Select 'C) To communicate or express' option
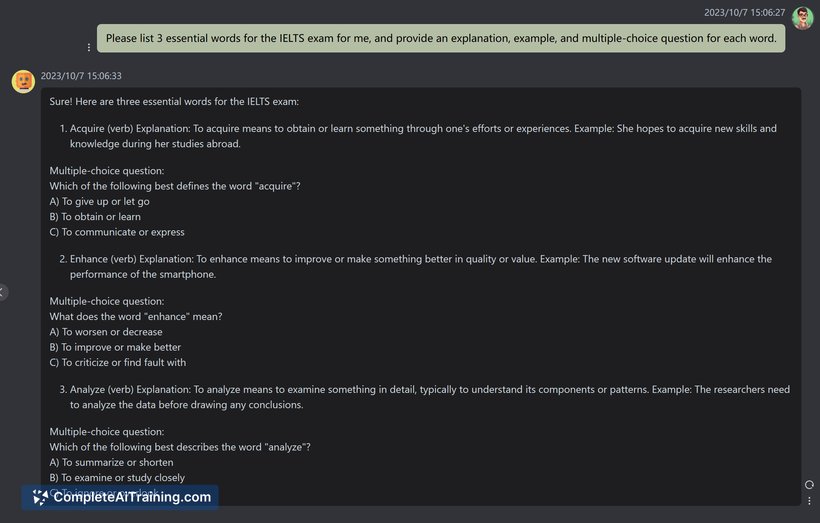The width and height of the screenshot is (820, 523). pos(117,232)
